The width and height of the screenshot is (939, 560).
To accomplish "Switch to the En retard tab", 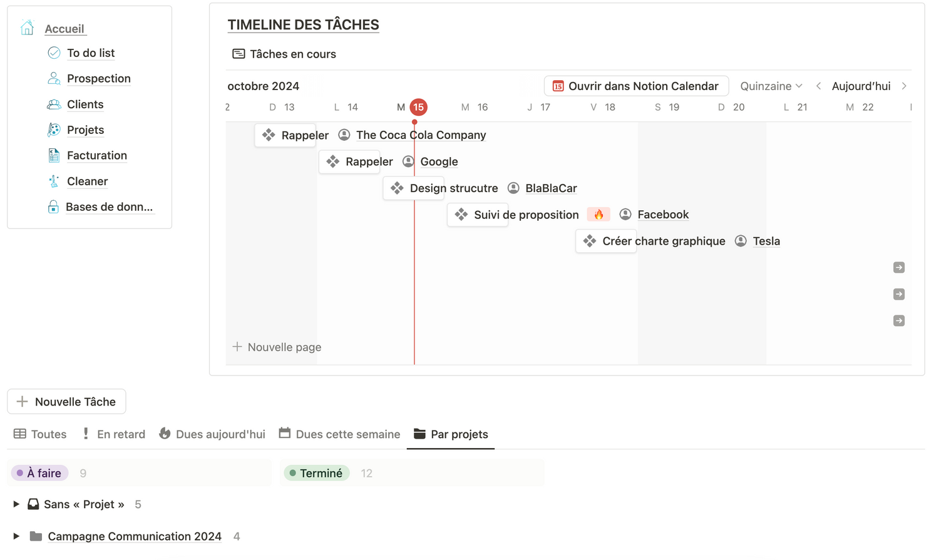I will point(114,434).
